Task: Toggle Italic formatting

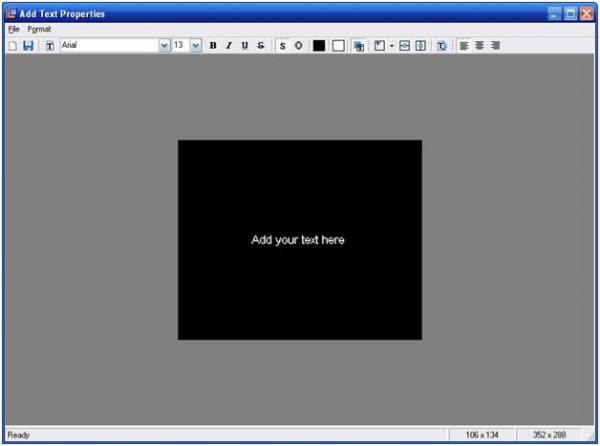Action: (x=229, y=46)
